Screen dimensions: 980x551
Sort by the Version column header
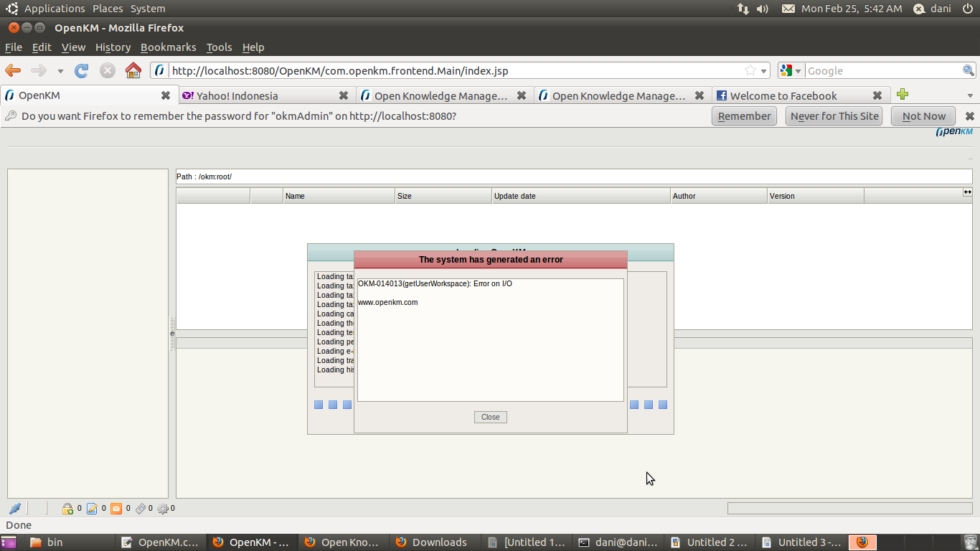pyautogui.click(x=816, y=196)
